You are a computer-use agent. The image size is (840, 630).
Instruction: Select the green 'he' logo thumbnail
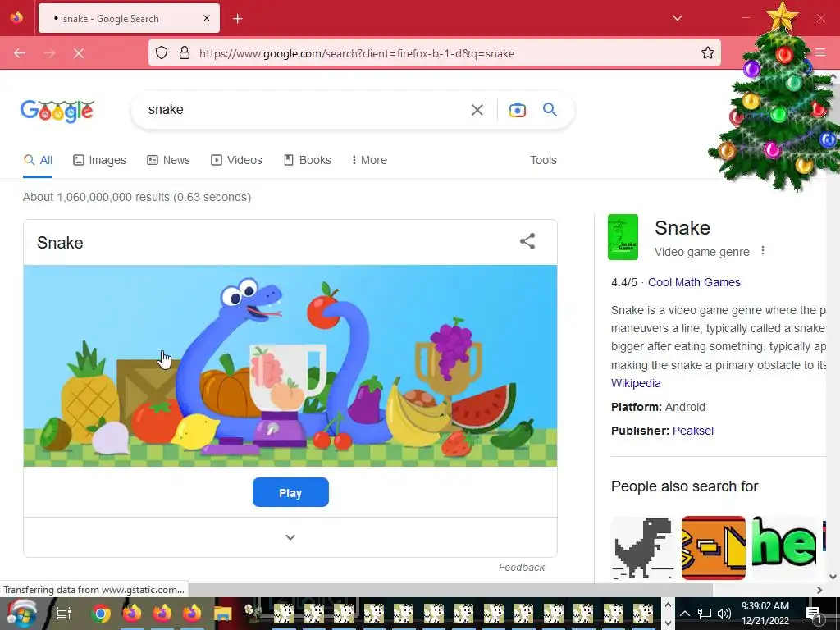point(784,548)
